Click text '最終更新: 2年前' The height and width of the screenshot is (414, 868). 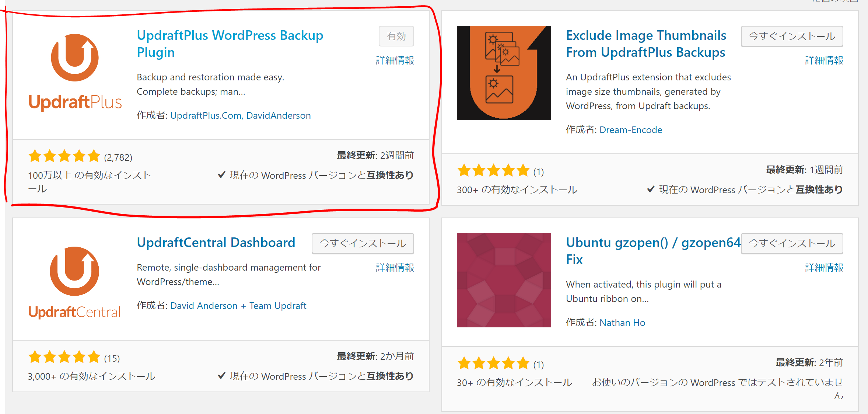[x=809, y=363]
